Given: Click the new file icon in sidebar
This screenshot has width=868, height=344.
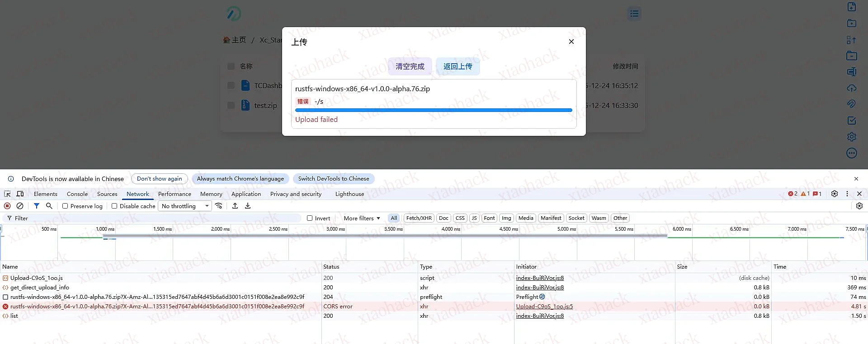Looking at the screenshot, I should coord(852,7).
